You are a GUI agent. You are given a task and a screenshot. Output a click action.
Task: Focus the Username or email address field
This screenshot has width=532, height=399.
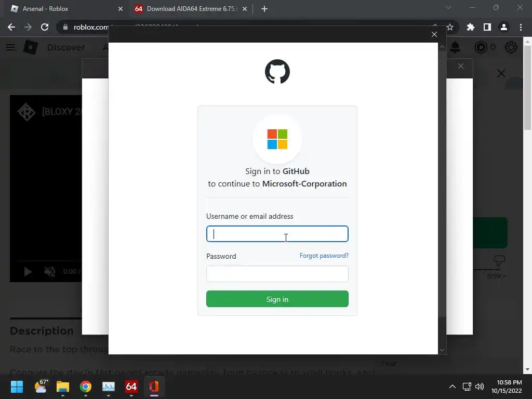click(x=277, y=234)
